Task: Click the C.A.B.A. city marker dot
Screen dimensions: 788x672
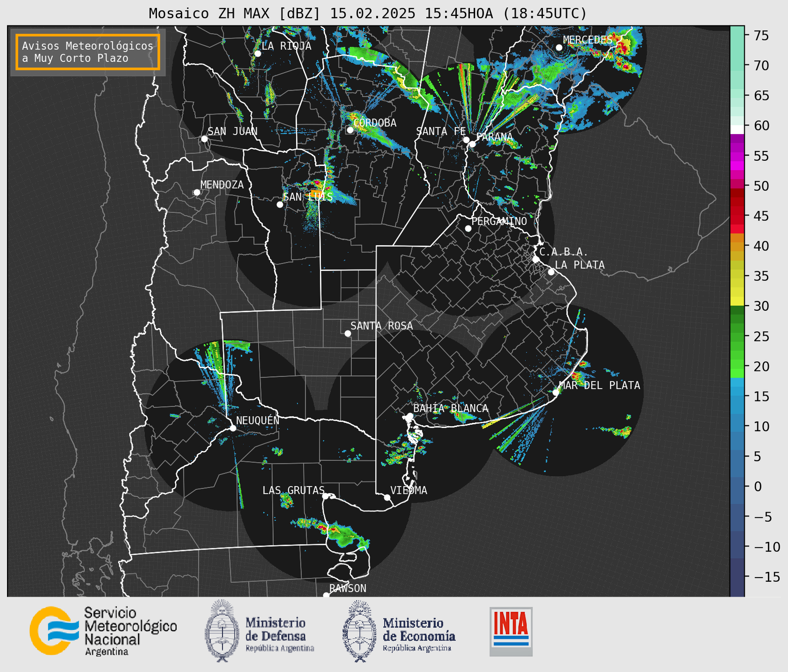Action: pos(536,259)
